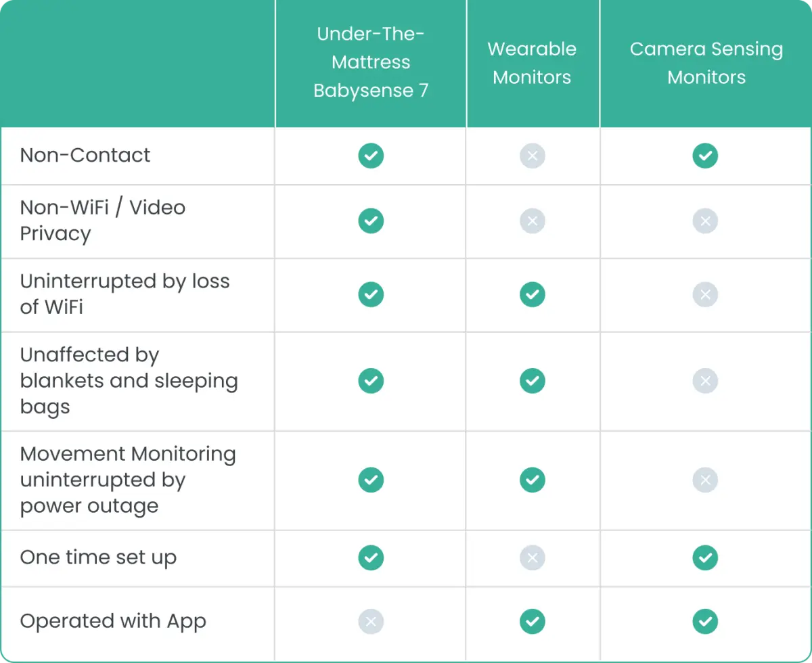Select the Camera Sensing Monitors column header

(706, 63)
